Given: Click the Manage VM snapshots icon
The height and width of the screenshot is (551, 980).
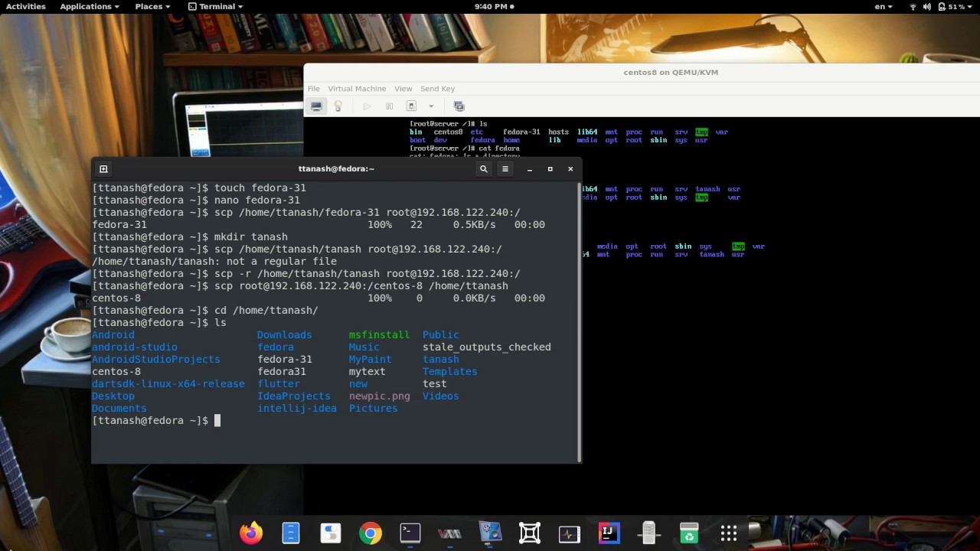Looking at the screenshot, I should click(459, 106).
